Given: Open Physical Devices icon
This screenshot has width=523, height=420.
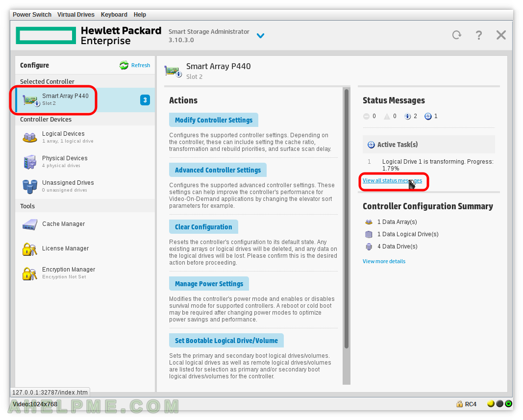Looking at the screenshot, I should tap(30, 162).
